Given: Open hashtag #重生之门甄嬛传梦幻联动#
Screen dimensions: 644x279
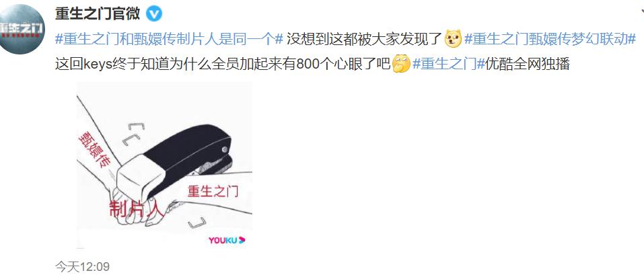Looking at the screenshot, I should pos(550,40).
